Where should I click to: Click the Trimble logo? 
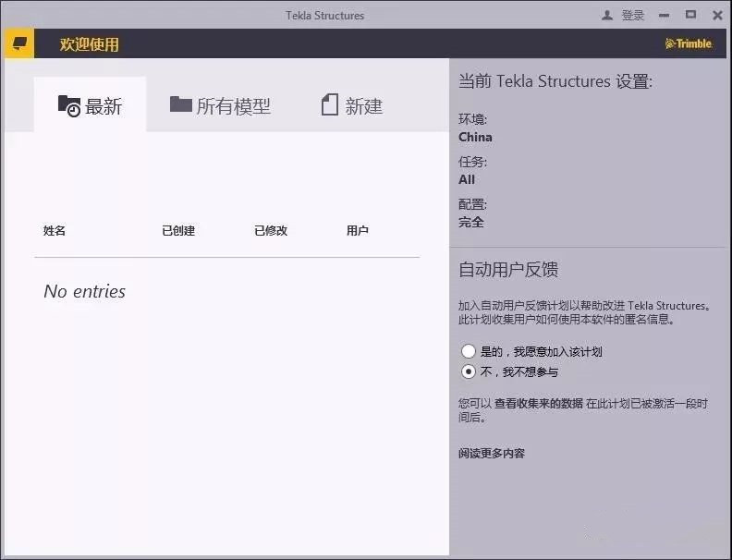point(689,43)
